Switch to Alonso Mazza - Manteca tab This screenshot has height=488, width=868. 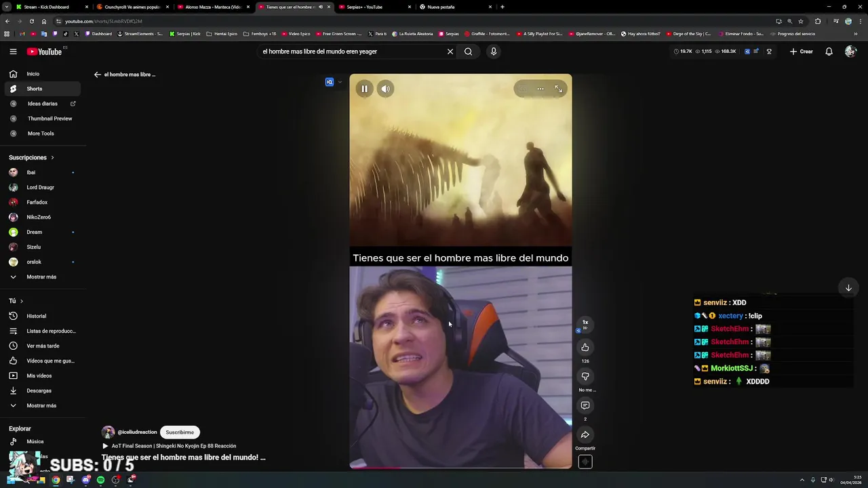(x=213, y=7)
